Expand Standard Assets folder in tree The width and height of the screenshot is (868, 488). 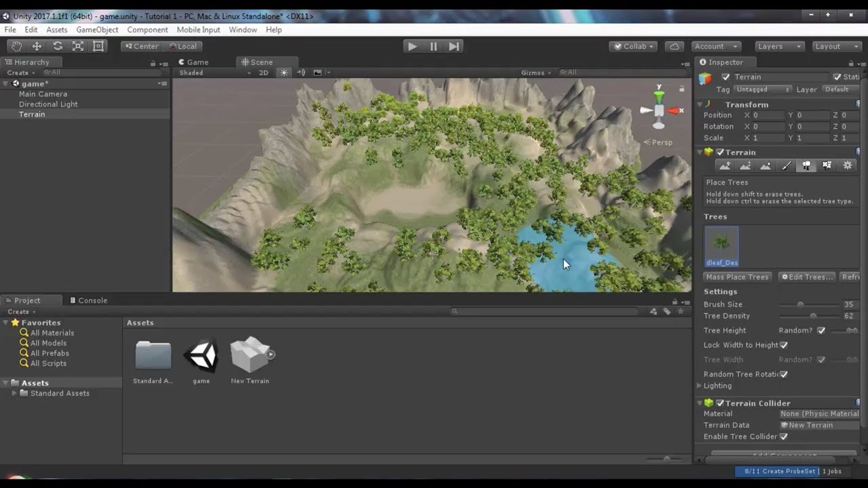click(x=14, y=393)
